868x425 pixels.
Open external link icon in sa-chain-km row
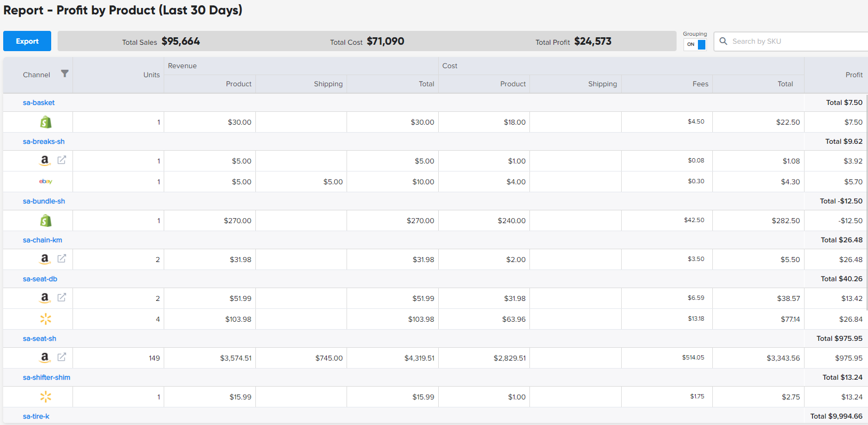(x=62, y=258)
